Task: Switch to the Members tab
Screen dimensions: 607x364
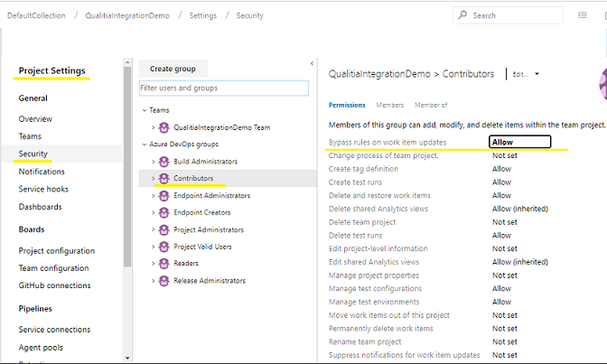Action: [x=389, y=106]
